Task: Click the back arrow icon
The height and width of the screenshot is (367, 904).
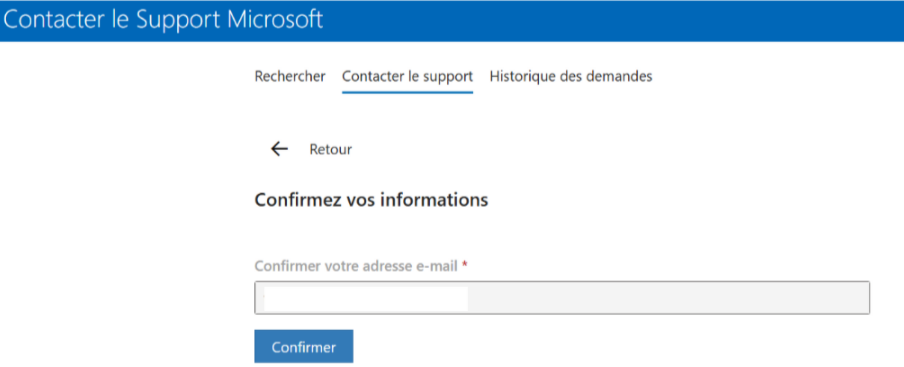Action: click(280, 150)
